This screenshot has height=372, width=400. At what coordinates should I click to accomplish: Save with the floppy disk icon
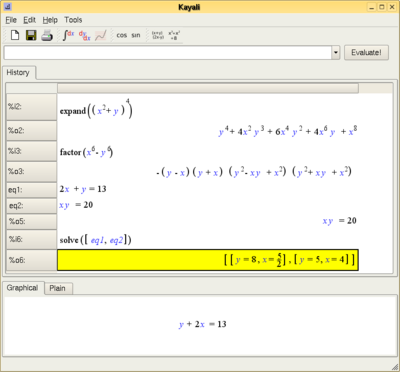point(31,35)
